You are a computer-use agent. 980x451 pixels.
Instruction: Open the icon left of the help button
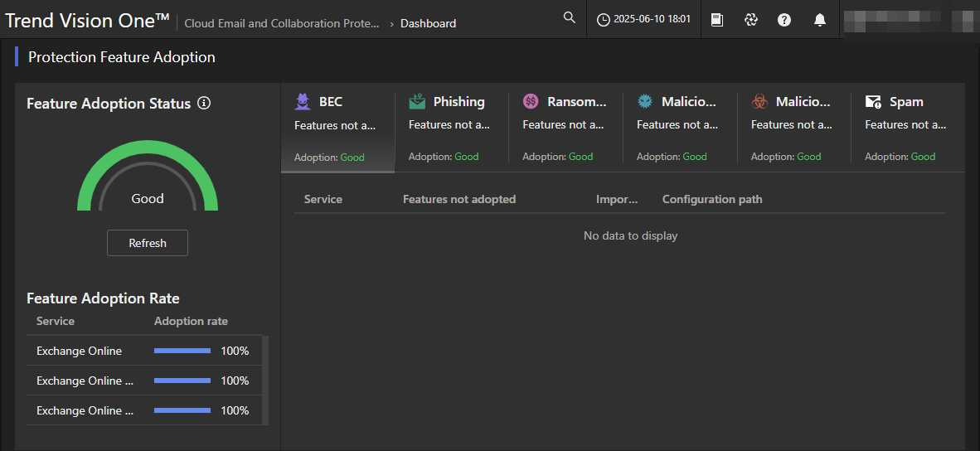tap(751, 20)
